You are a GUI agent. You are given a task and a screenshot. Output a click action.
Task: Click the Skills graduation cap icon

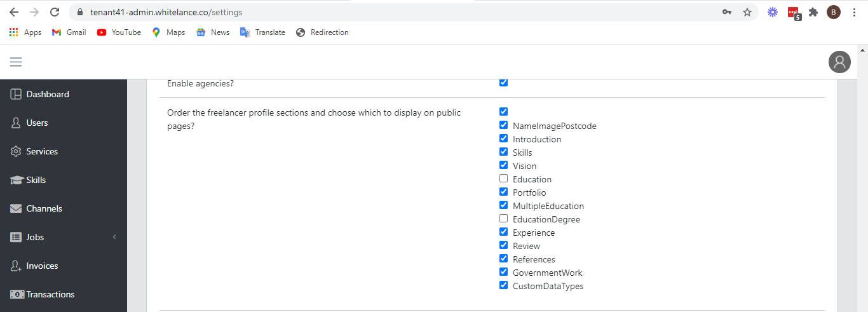17,180
